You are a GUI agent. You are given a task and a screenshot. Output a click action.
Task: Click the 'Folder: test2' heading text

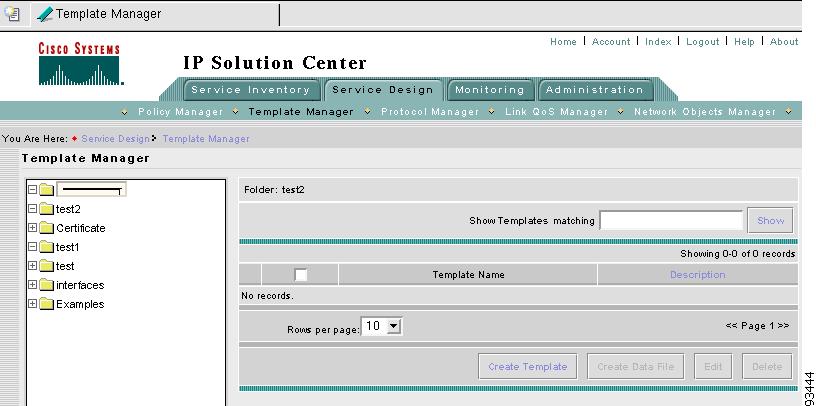click(x=274, y=190)
